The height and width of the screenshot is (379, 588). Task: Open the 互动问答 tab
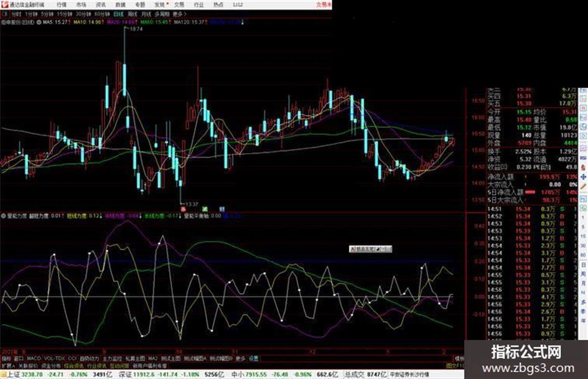(x=119, y=365)
